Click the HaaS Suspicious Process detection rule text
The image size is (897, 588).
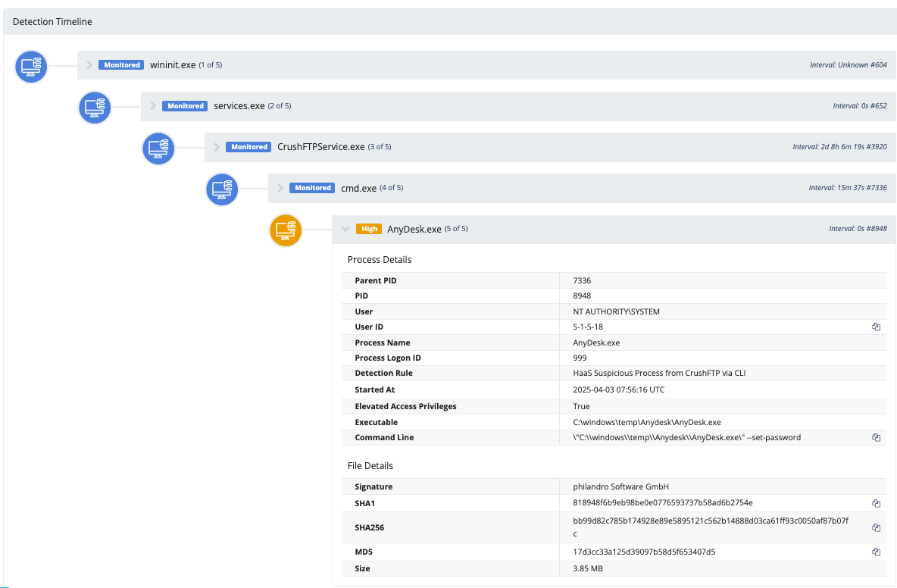pyautogui.click(x=659, y=373)
